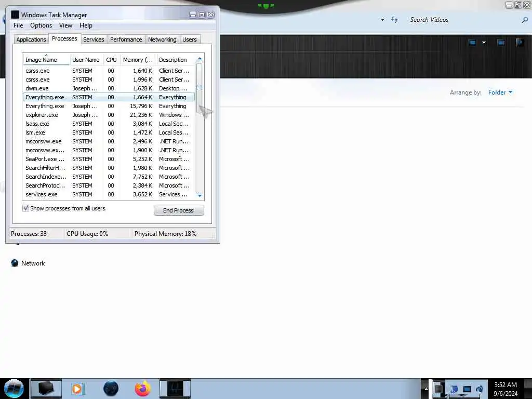Select the Processes tab
The height and width of the screenshot is (399, 532).
tap(64, 38)
